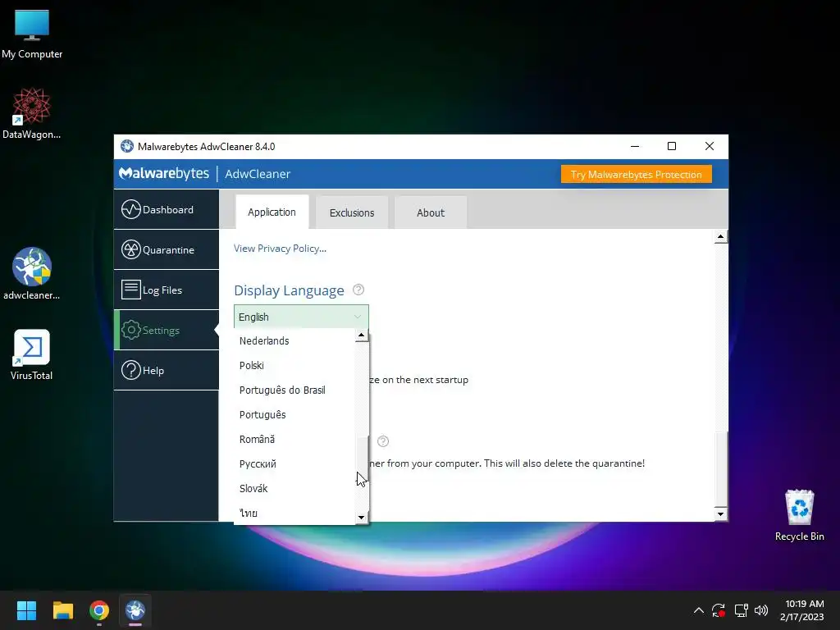Maximize the AdwCleaner window

tap(672, 146)
